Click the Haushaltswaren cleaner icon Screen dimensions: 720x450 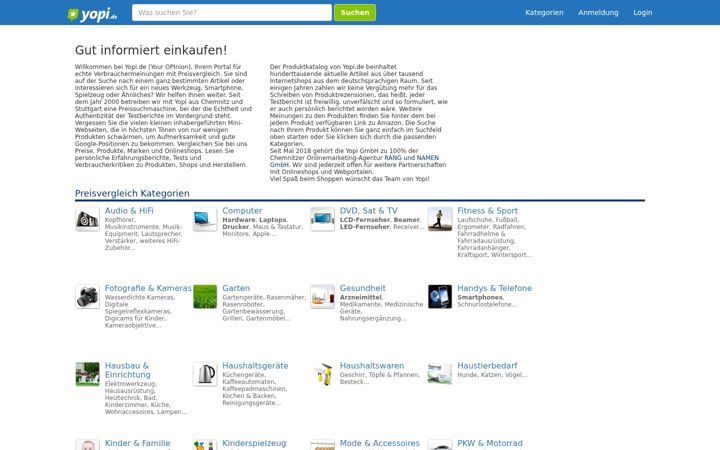322,374
